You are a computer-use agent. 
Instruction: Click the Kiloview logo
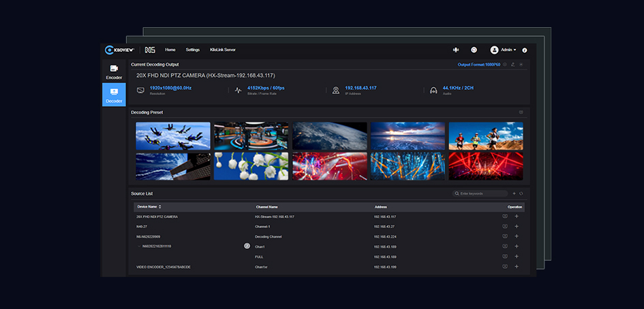tap(119, 50)
